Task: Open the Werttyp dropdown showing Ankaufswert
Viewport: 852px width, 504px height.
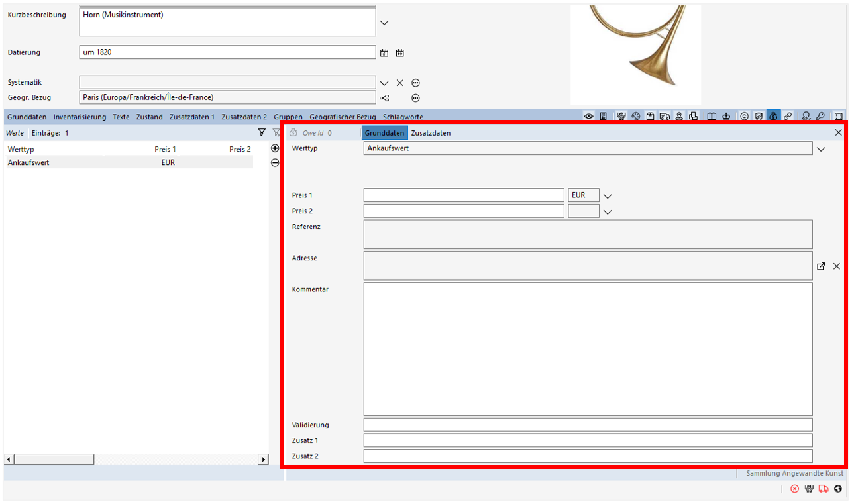Action: (821, 149)
